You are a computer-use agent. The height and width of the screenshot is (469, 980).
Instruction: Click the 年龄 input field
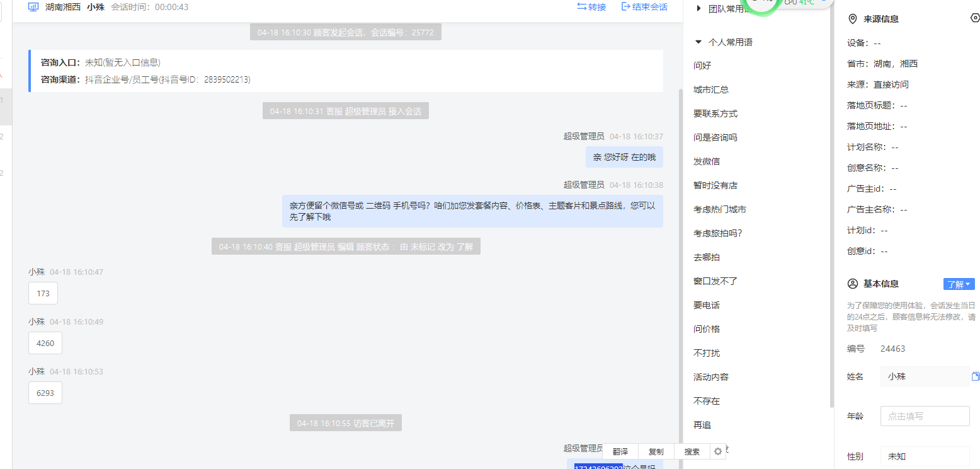(925, 416)
